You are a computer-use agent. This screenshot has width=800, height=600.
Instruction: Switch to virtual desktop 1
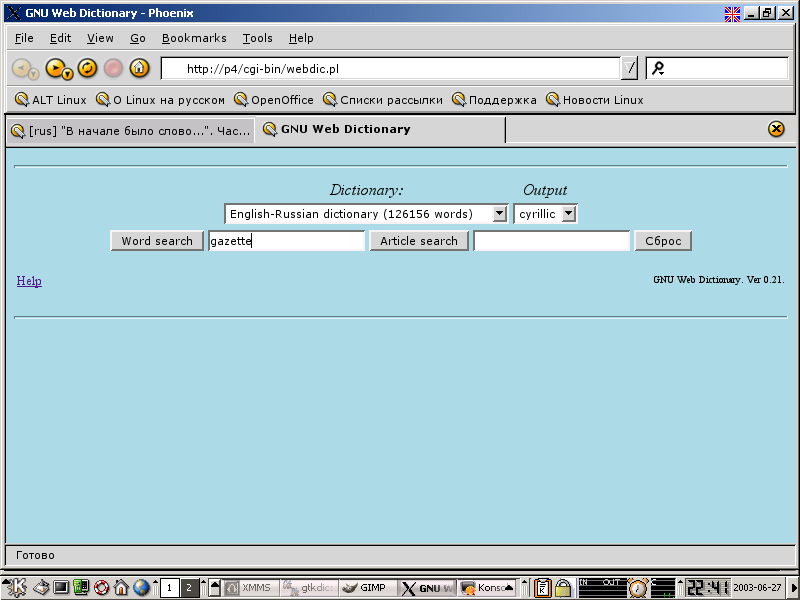click(x=169, y=588)
